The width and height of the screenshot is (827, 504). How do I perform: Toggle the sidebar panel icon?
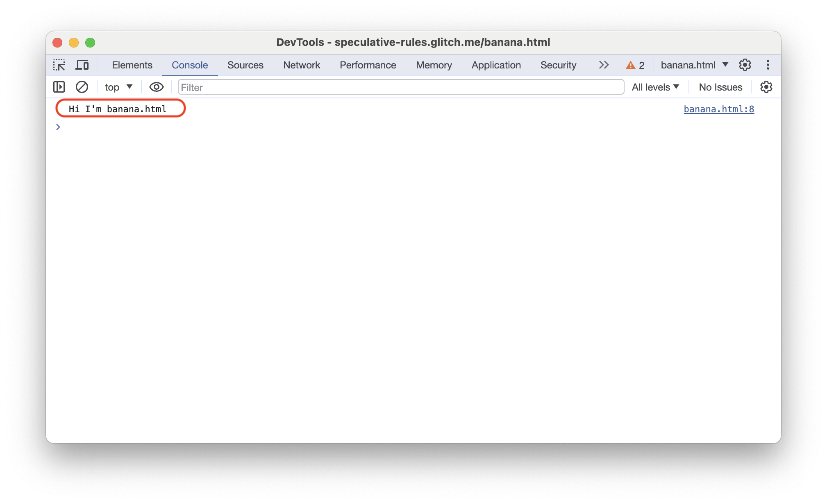click(59, 87)
